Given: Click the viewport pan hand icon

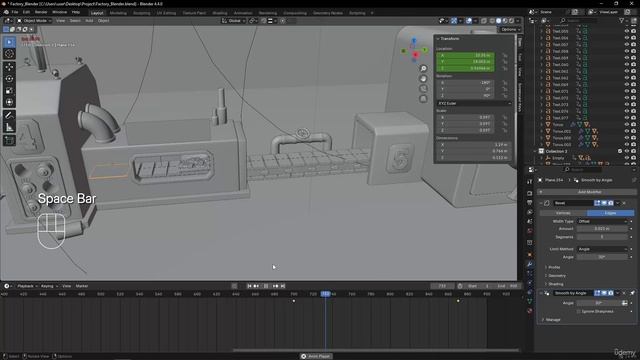Looking at the screenshot, I should point(423,78).
